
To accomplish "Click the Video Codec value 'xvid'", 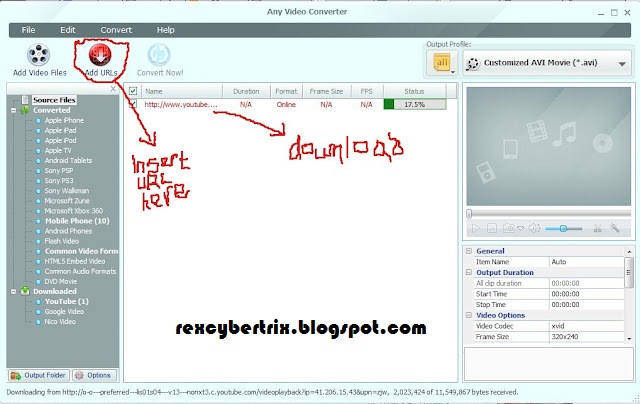I will 587,326.
